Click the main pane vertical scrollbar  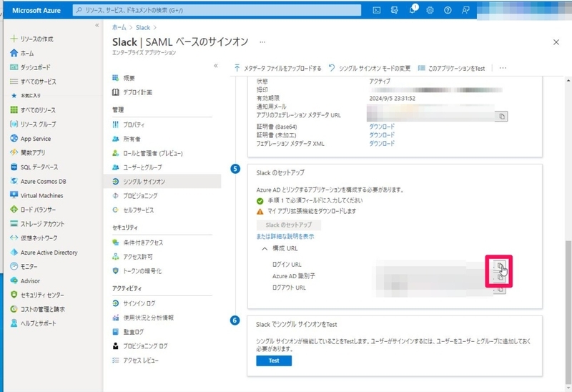pos(568,314)
